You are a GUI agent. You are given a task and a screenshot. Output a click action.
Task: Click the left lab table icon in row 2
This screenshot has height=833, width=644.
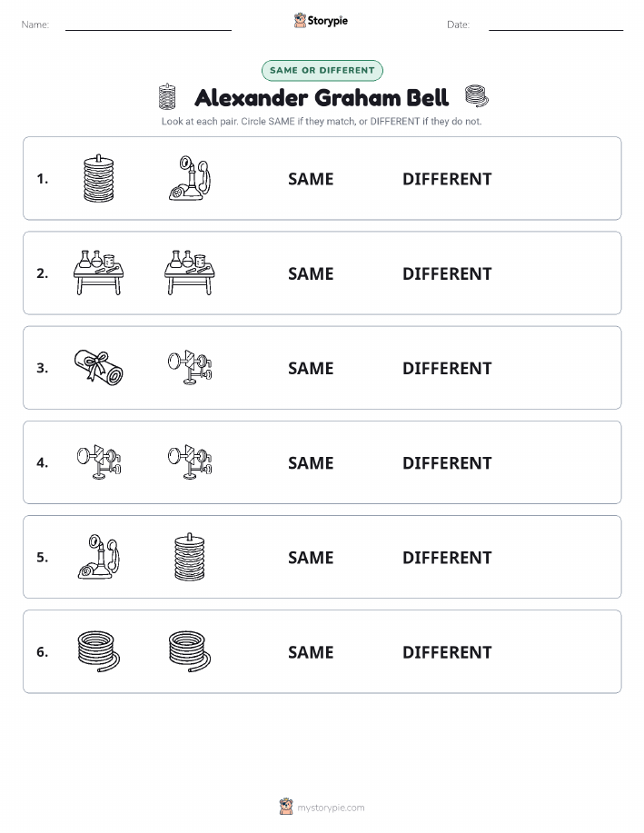tap(99, 273)
